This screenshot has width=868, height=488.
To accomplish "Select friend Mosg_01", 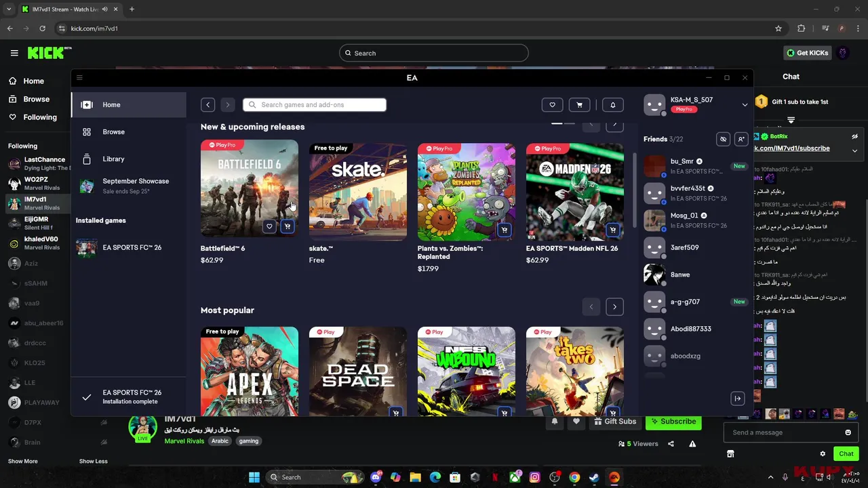I will [x=696, y=220].
